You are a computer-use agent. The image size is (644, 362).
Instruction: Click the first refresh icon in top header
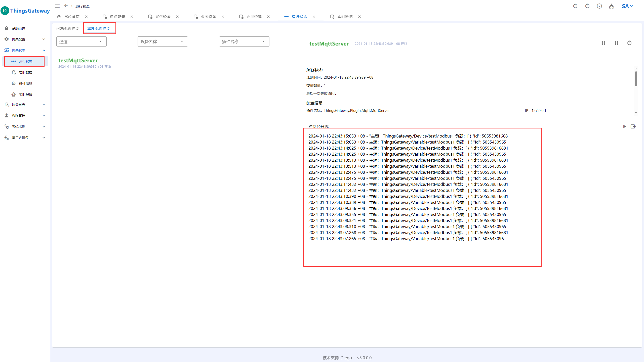575,6
